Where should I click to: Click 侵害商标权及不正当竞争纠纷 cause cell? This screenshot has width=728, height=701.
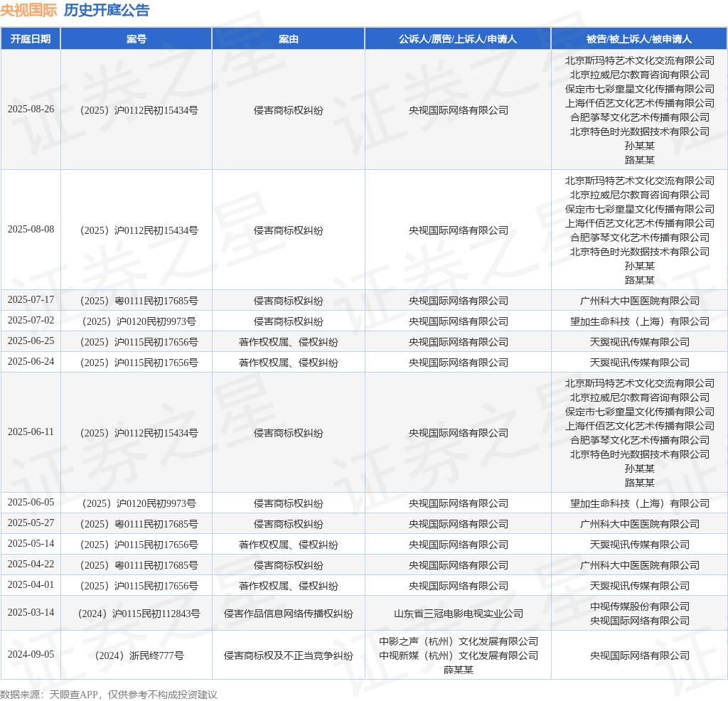pos(289,655)
